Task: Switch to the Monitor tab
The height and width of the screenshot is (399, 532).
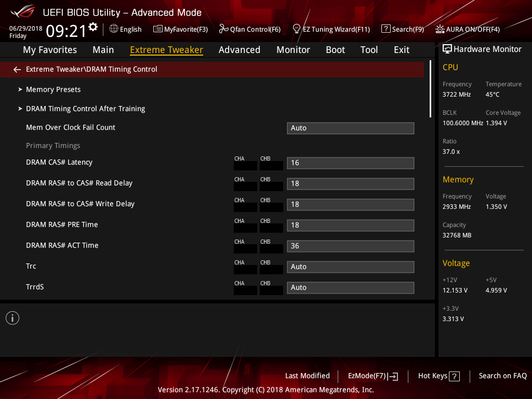Action: pos(293,50)
